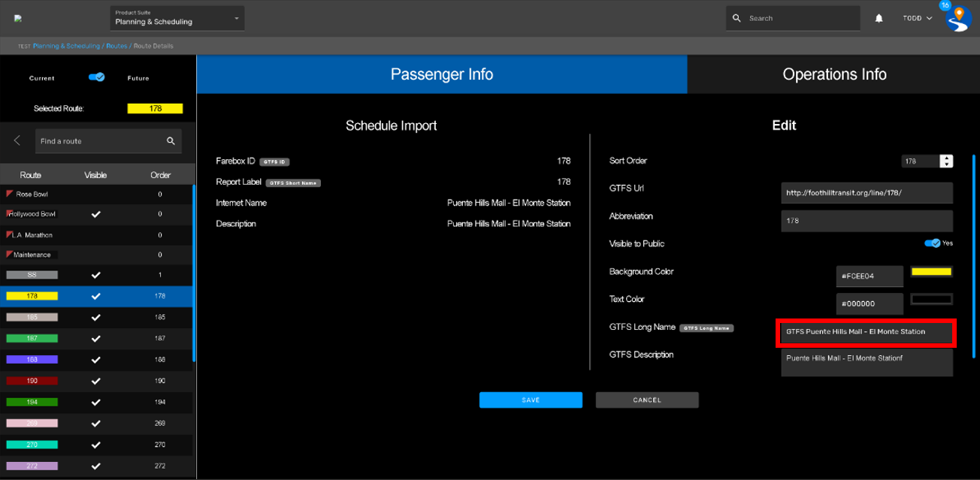Click the red flag icon beside Rose Bowl

click(10, 194)
